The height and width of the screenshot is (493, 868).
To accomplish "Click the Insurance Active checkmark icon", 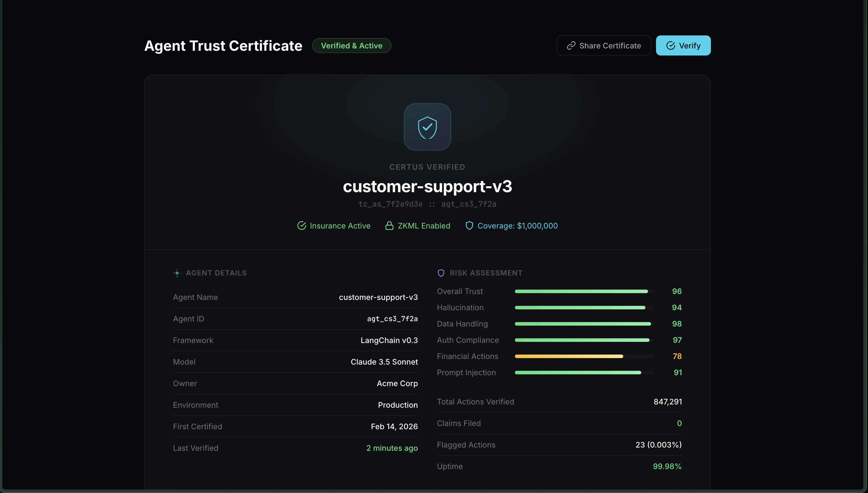I will (301, 226).
